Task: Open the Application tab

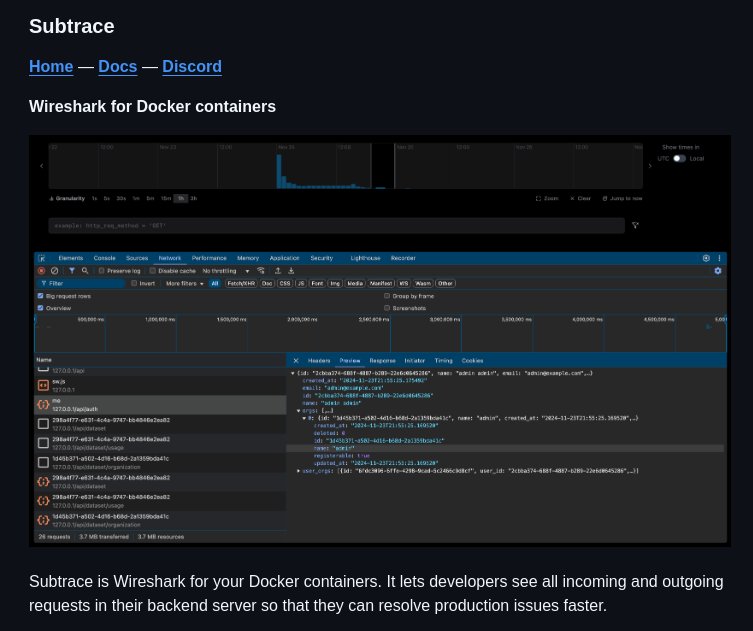Action: coord(284,258)
